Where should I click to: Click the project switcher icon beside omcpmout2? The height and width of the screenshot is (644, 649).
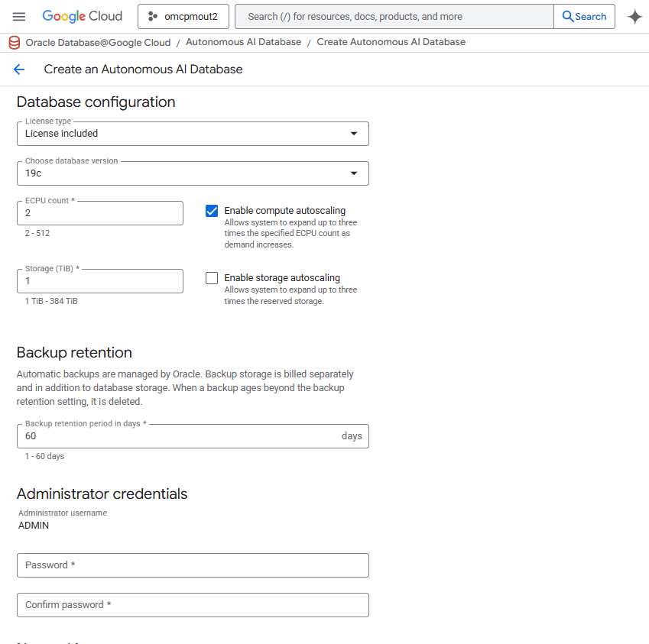tap(153, 16)
